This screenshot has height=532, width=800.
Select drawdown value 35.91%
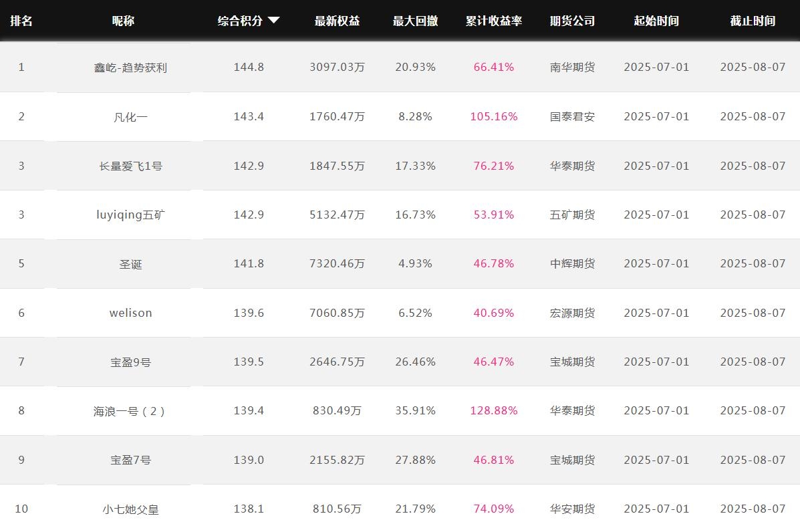pyautogui.click(x=415, y=410)
